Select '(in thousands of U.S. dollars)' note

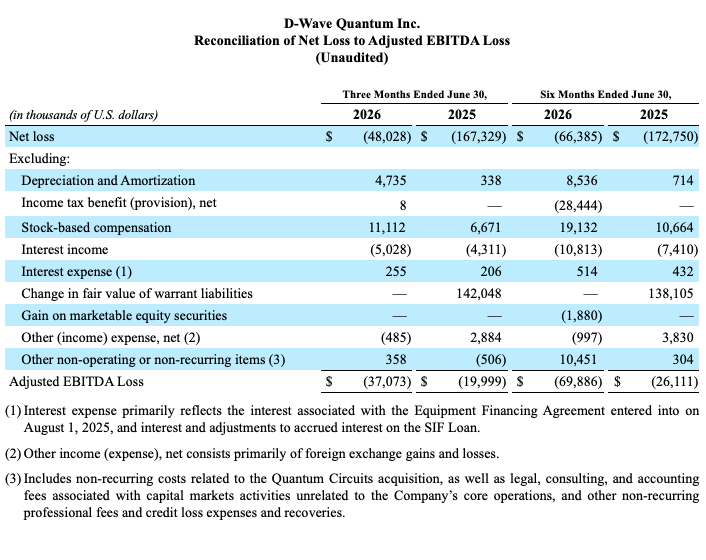84,115
